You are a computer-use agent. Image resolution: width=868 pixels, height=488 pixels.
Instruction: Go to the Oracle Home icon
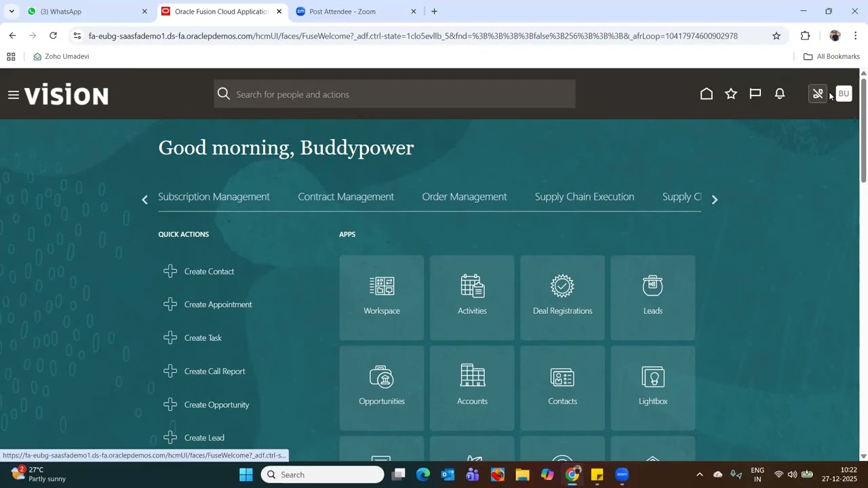(707, 94)
